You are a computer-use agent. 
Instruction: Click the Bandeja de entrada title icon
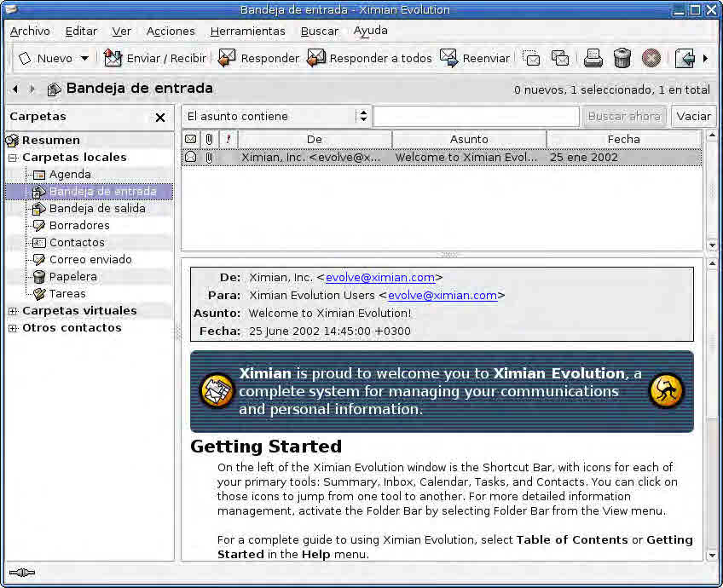tap(54, 89)
